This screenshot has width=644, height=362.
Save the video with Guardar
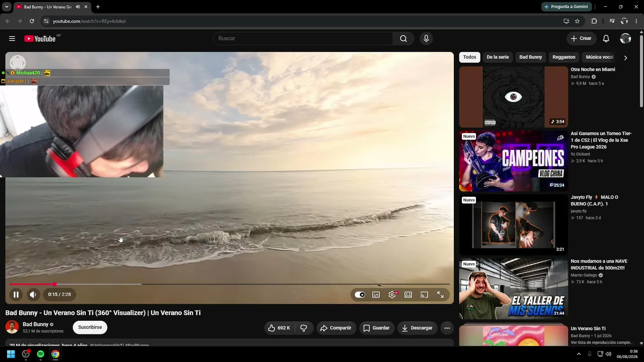pos(376,328)
